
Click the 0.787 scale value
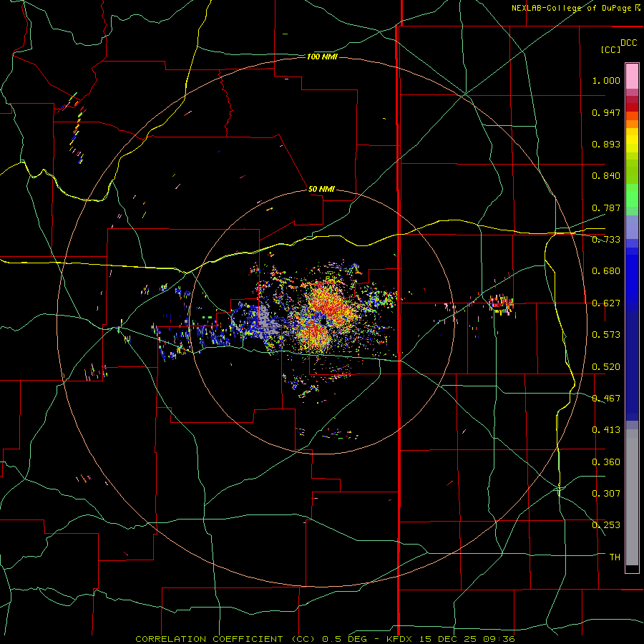tap(606, 208)
